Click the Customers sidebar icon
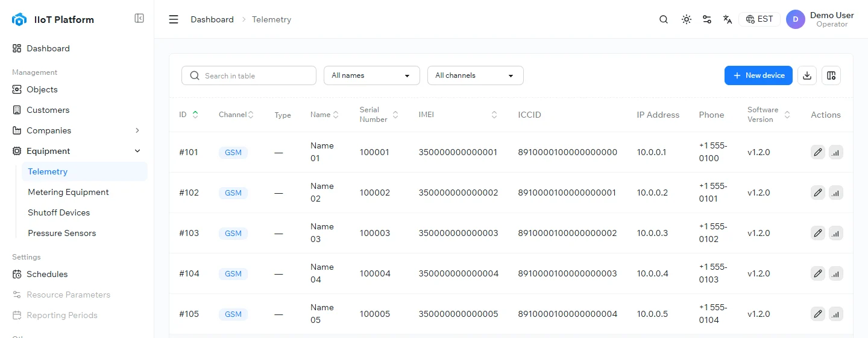The width and height of the screenshot is (868, 338). (x=17, y=110)
